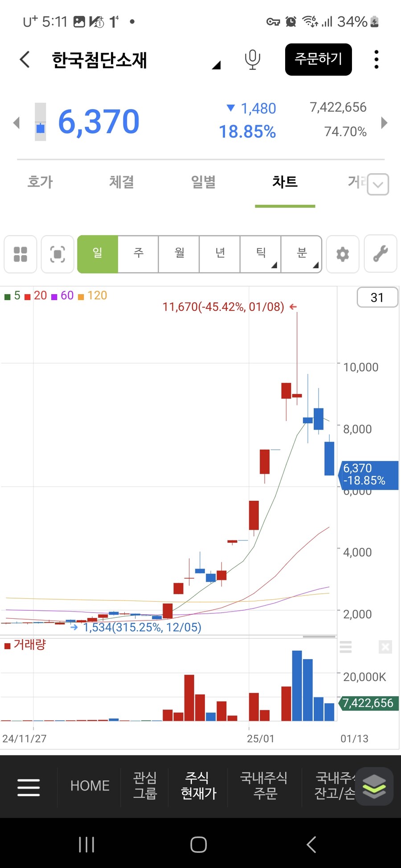Tap the microphone voice search icon

coord(252,59)
